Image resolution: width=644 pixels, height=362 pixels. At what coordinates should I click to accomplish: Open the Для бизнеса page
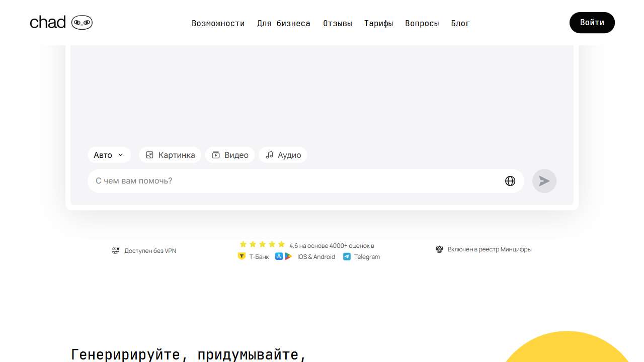pos(284,23)
